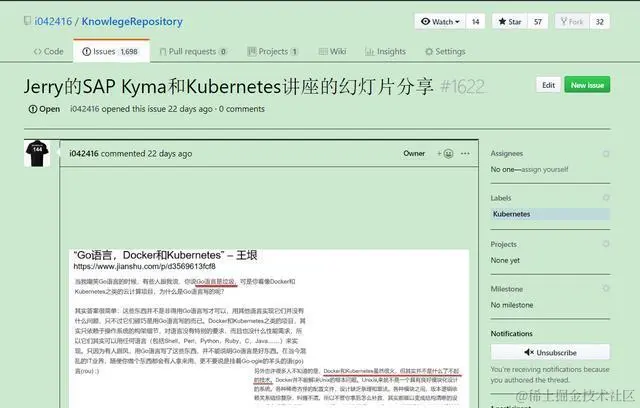The image size is (640, 408).
Task: Edit the issue title
Action: (548, 85)
